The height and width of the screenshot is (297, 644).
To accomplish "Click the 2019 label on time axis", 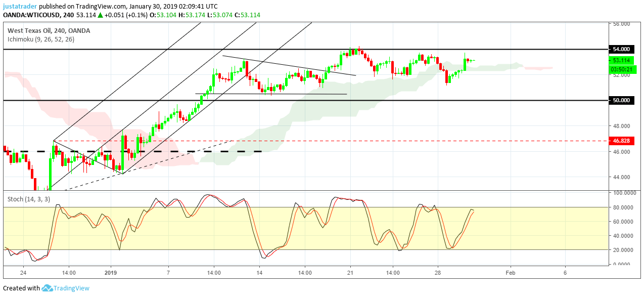I will tap(110, 273).
